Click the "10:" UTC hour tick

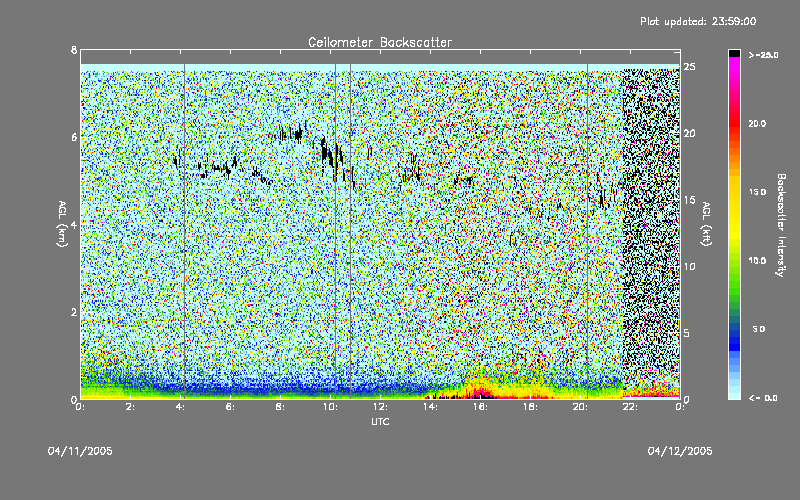click(330, 407)
